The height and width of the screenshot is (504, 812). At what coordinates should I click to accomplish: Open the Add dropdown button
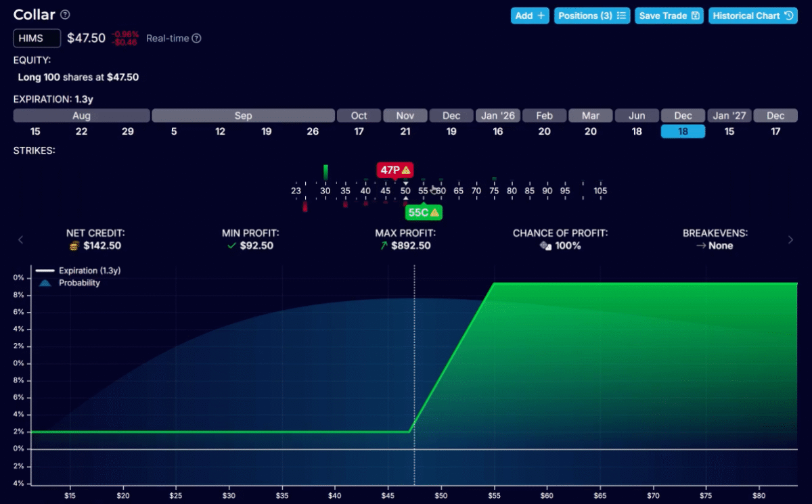[531, 16]
